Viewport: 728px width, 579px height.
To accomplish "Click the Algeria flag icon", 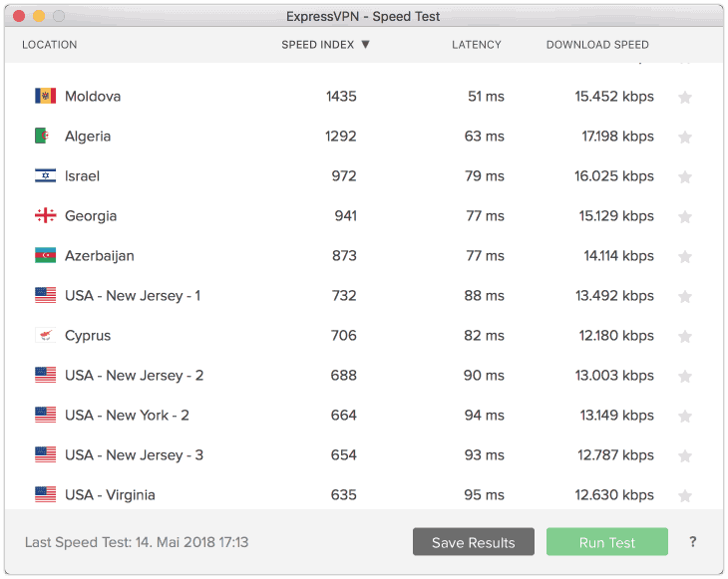I will pos(46,136).
